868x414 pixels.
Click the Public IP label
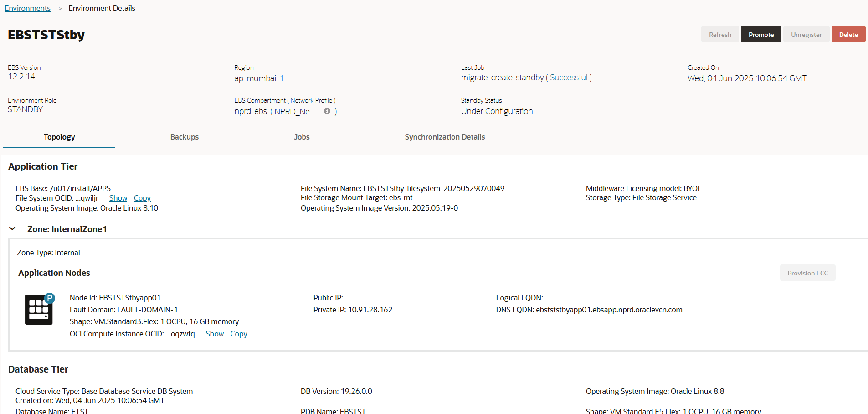pos(328,298)
